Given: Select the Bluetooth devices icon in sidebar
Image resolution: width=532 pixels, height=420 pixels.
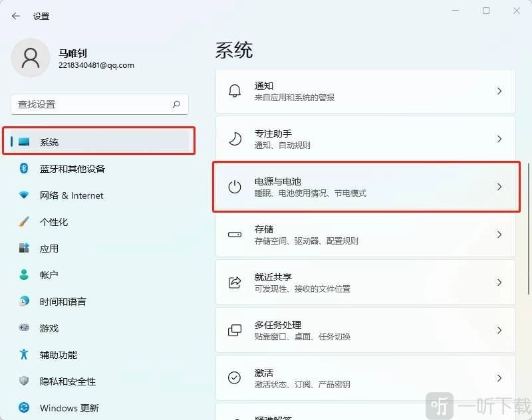Looking at the screenshot, I should coord(22,169).
